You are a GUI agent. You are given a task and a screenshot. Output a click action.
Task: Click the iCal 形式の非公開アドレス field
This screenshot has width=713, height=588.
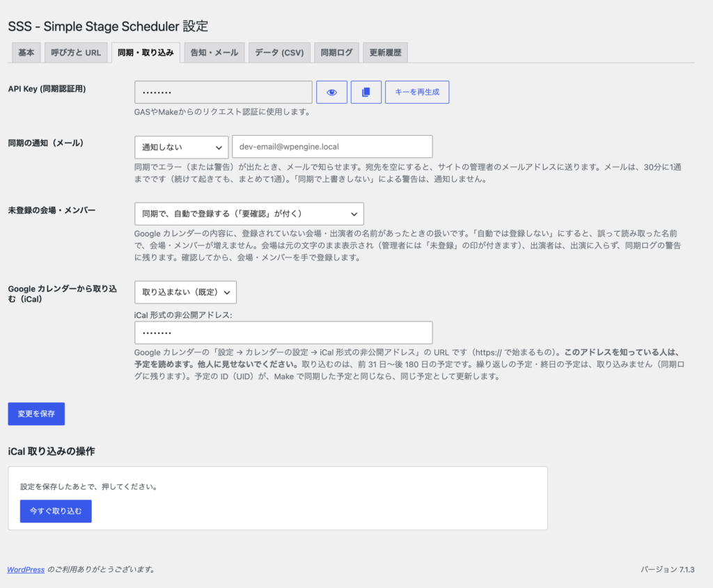click(x=283, y=333)
